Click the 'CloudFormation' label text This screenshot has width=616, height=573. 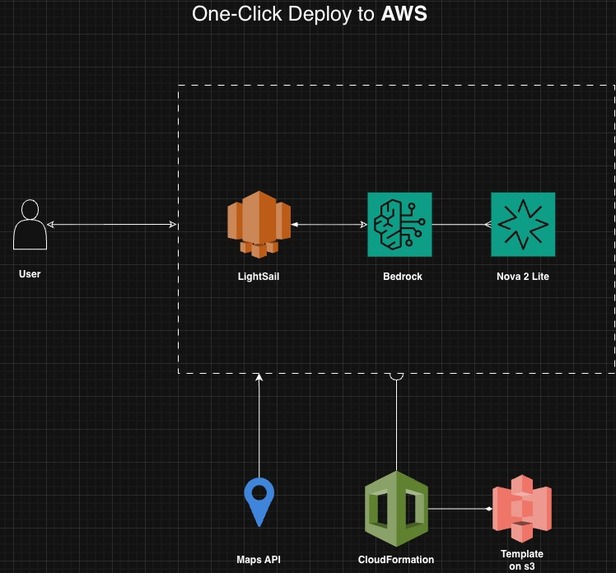(x=396, y=559)
